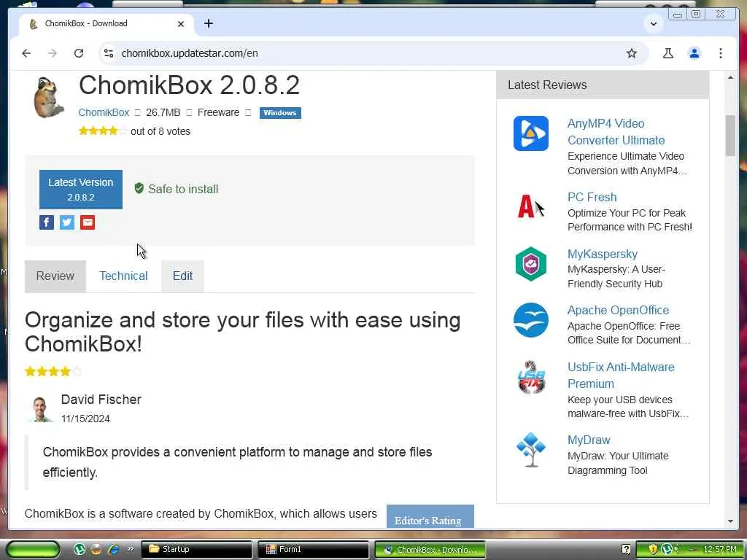
Task: Click the PC Fresh icon
Action: [531, 206]
